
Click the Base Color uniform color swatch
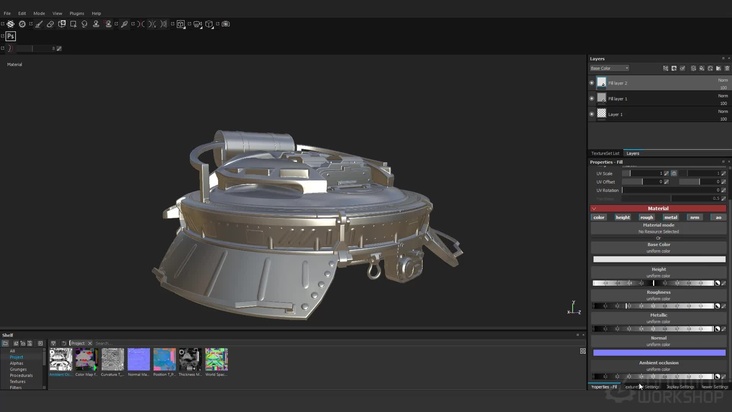pos(658,259)
